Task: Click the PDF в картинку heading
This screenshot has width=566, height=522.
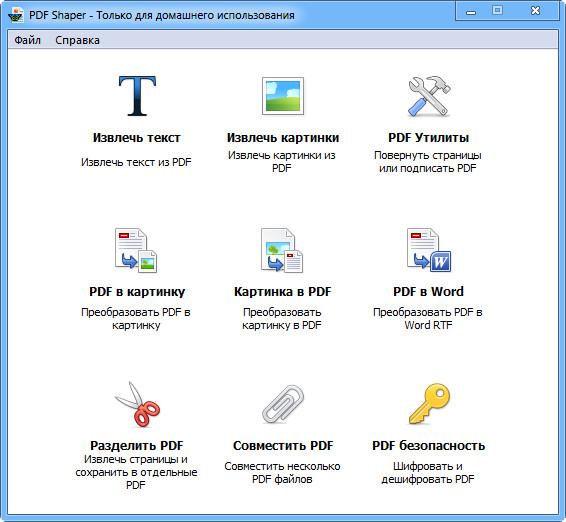Action: tap(137, 292)
